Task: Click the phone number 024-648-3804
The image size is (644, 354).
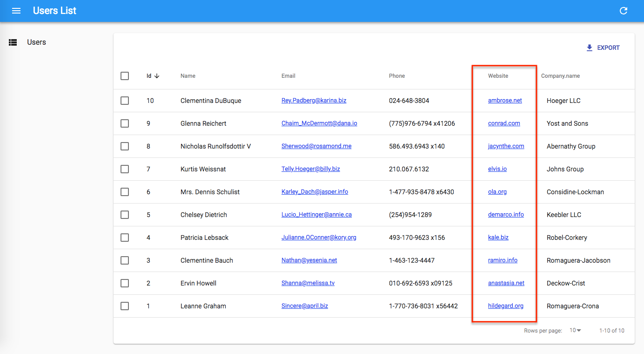Action: [x=409, y=101]
